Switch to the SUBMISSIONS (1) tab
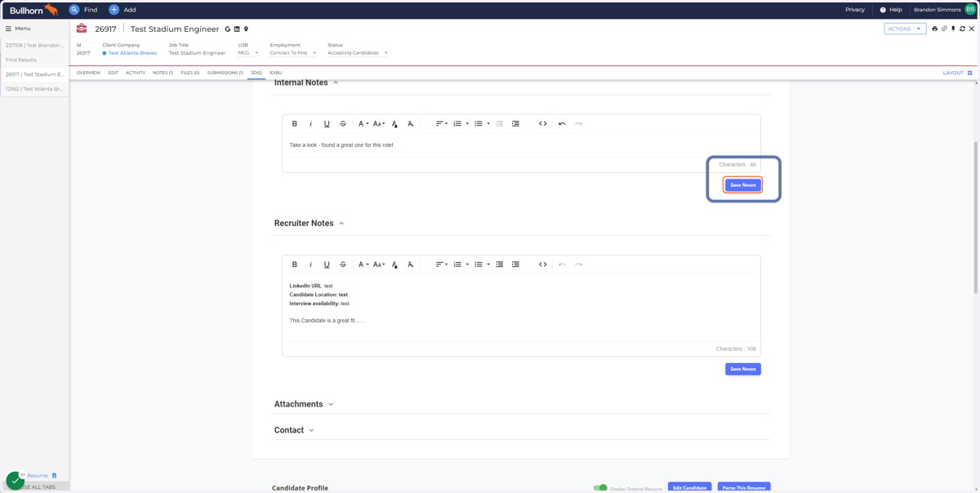This screenshot has height=493, width=980. (x=225, y=73)
